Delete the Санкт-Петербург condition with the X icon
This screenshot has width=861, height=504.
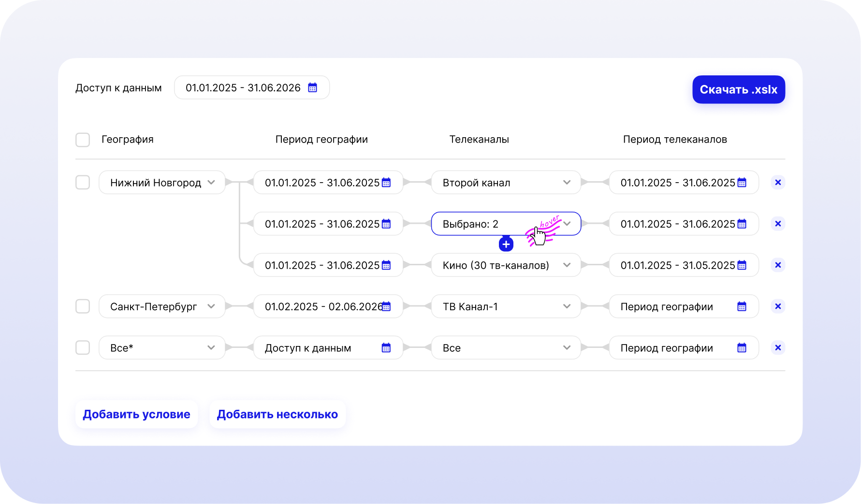(778, 306)
